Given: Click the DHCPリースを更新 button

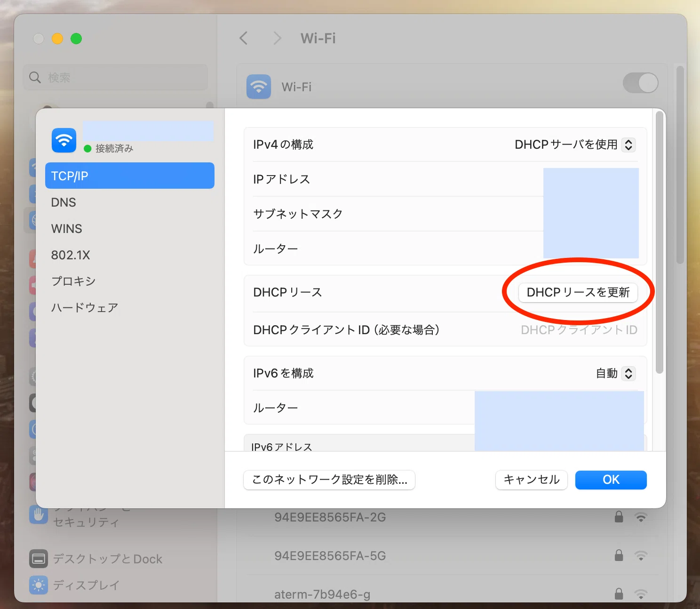Looking at the screenshot, I should 578,292.
